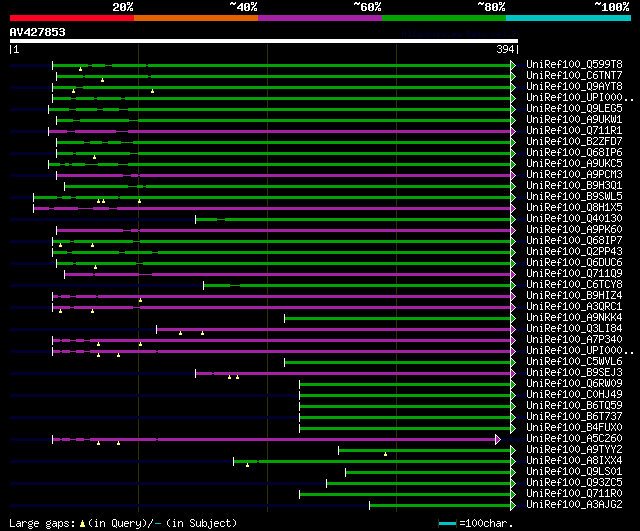Select the UniRef100_Q68IP7 label
The width and height of the screenshot is (640, 531).
tap(574, 241)
